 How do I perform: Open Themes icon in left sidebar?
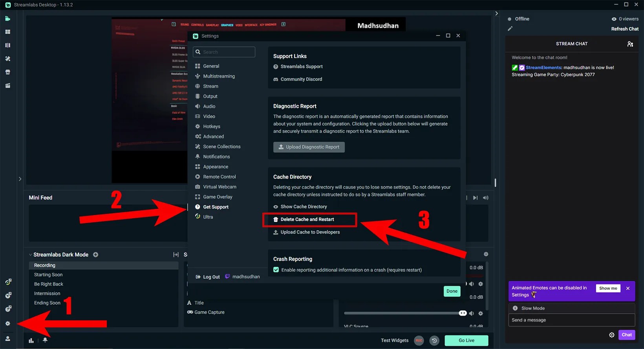point(7,58)
